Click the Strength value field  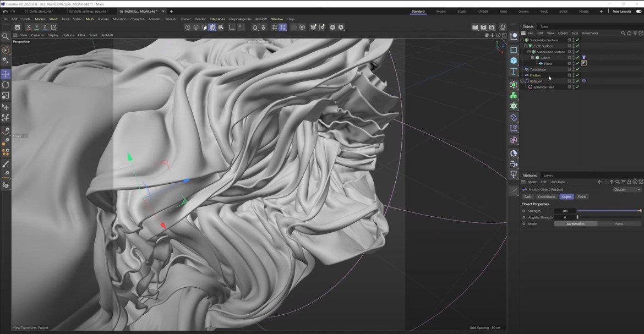tap(565, 211)
